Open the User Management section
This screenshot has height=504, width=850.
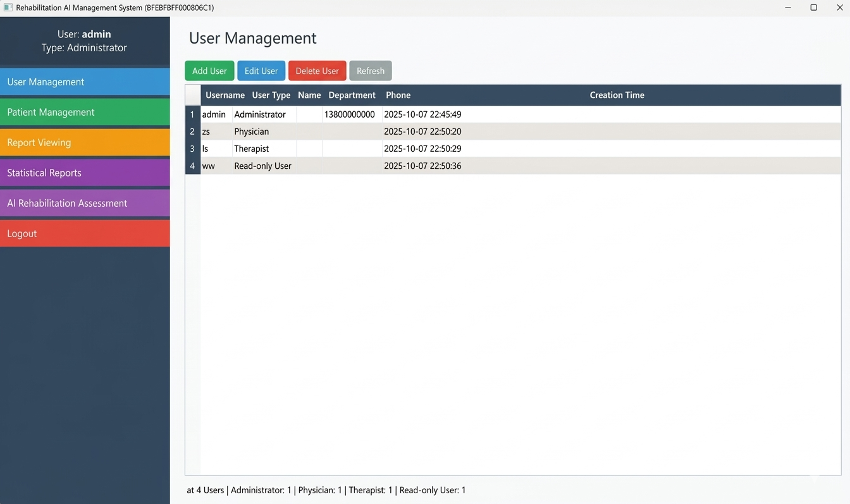85,82
